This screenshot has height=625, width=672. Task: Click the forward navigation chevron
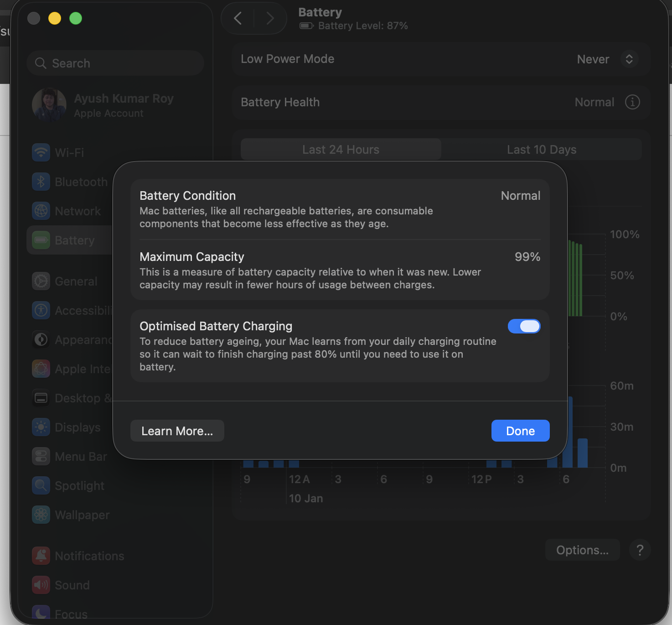tap(270, 18)
